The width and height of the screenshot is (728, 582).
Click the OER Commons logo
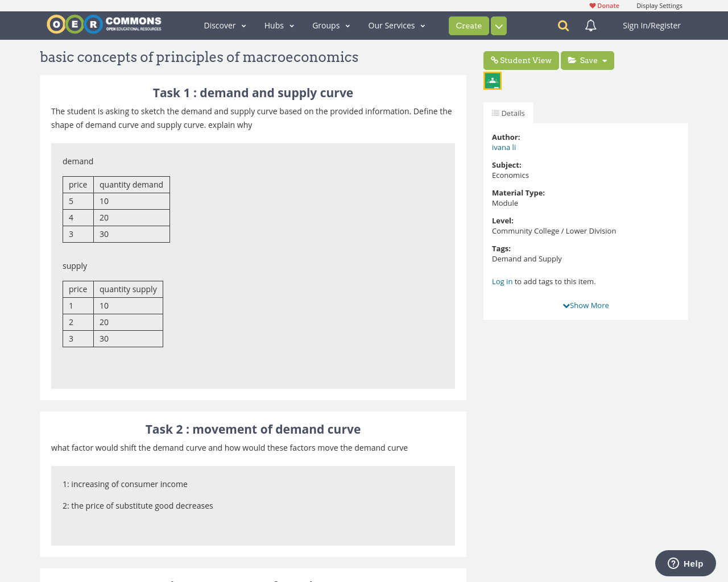coord(104,24)
